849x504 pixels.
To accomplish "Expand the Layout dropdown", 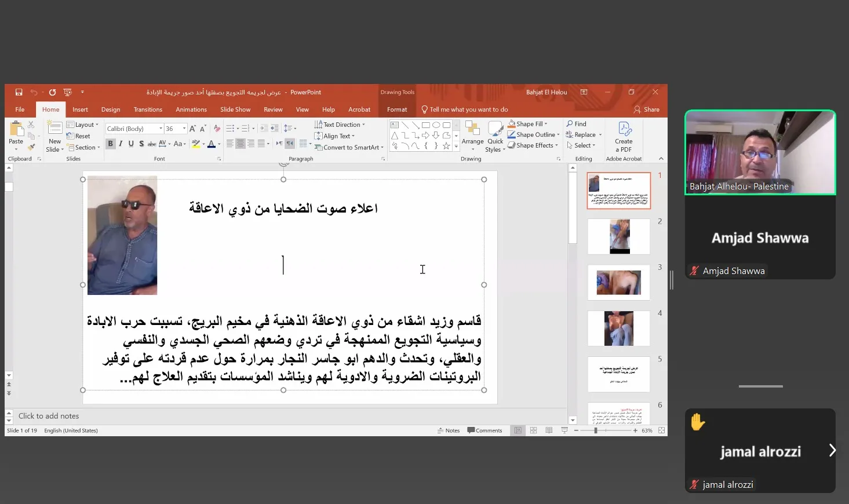I will (x=82, y=125).
